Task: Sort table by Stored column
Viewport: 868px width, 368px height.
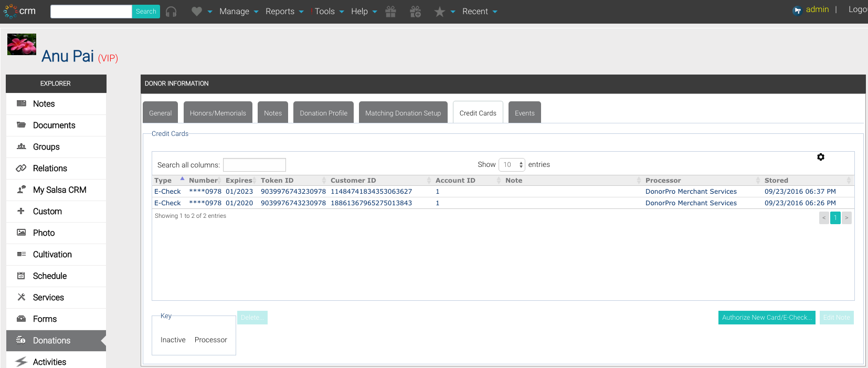Action: (808, 180)
